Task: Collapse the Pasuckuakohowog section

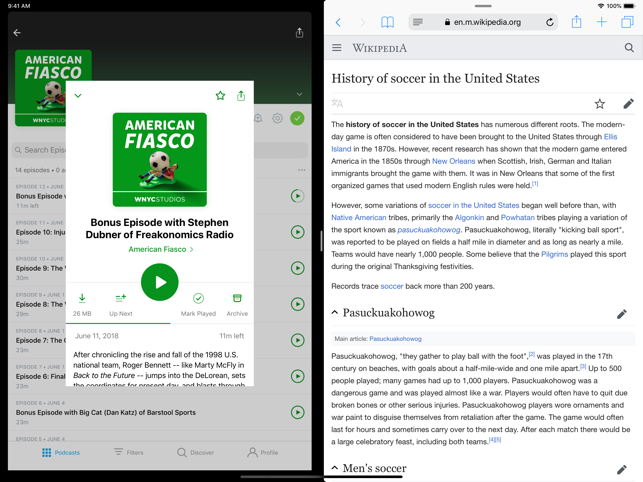Action: [335, 313]
